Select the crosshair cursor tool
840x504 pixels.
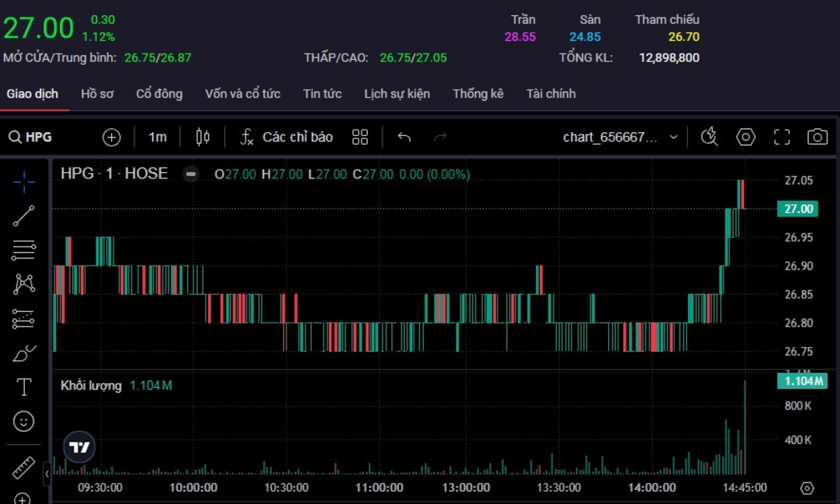click(24, 182)
